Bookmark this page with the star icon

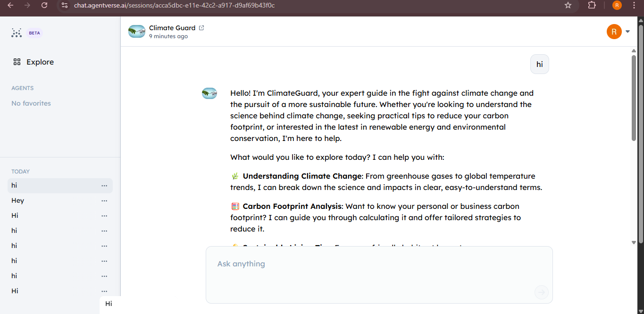[568, 5]
